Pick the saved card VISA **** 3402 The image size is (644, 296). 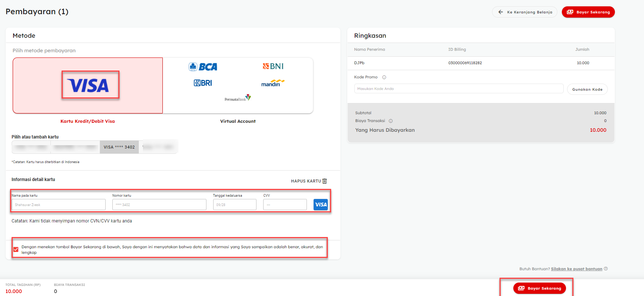pyautogui.click(x=119, y=147)
